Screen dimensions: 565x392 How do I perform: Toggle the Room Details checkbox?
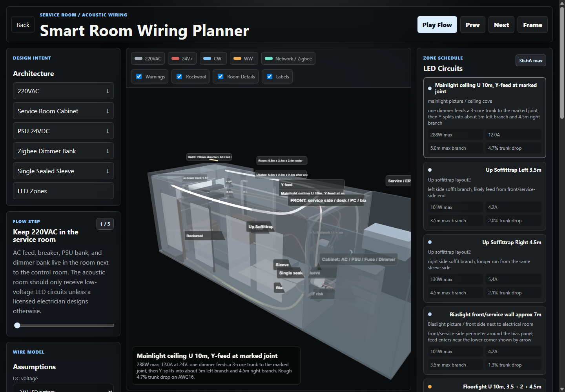pyautogui.click(x=221, y=76)
